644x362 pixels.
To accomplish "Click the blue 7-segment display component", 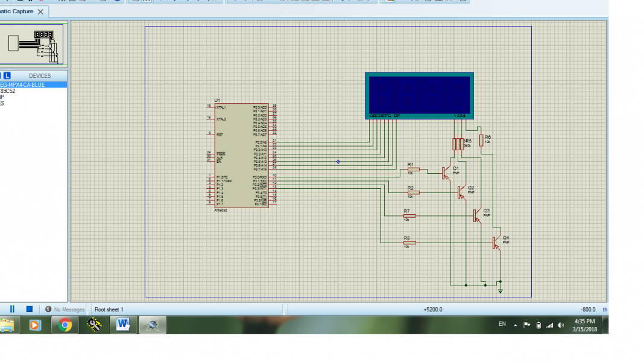I will (419, 94).
